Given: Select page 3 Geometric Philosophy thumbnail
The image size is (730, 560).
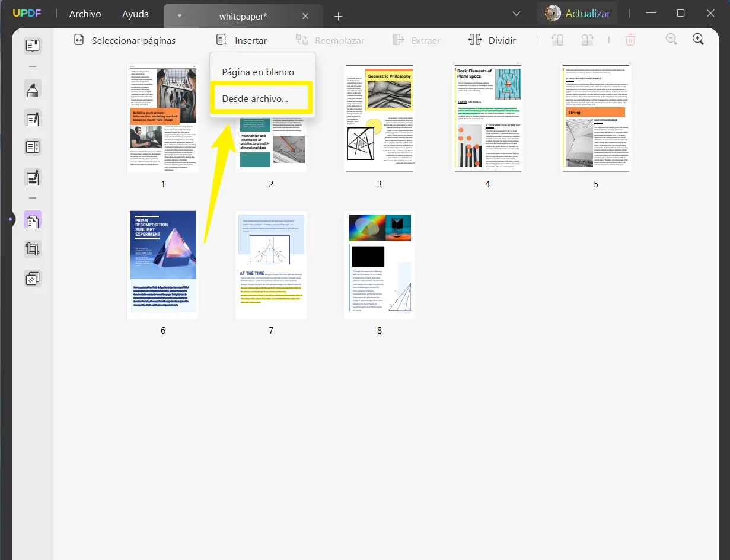Looking at the screenshot, I should (380, 119).
